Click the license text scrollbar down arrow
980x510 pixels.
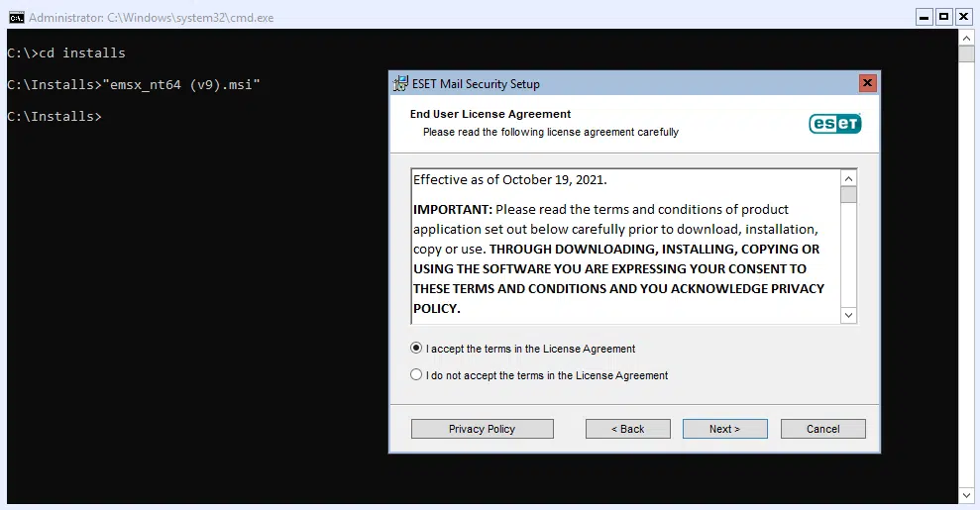pyautogui.click(x=848, y=315)
